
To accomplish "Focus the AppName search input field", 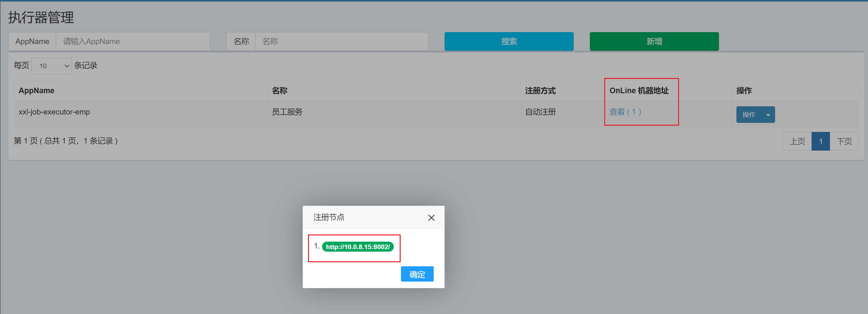I will (133, 41).
